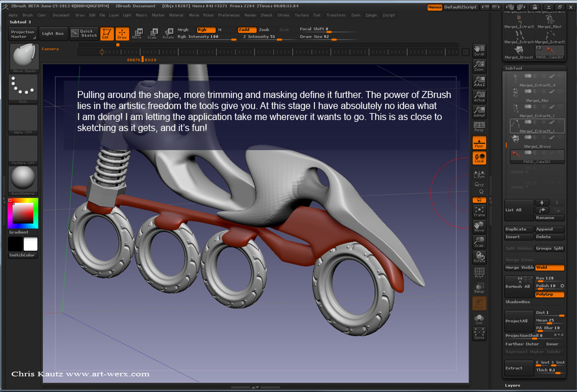Open the Stroke menu
The width and height of the screenshot is (577, 392).
(x=284, y=15)
